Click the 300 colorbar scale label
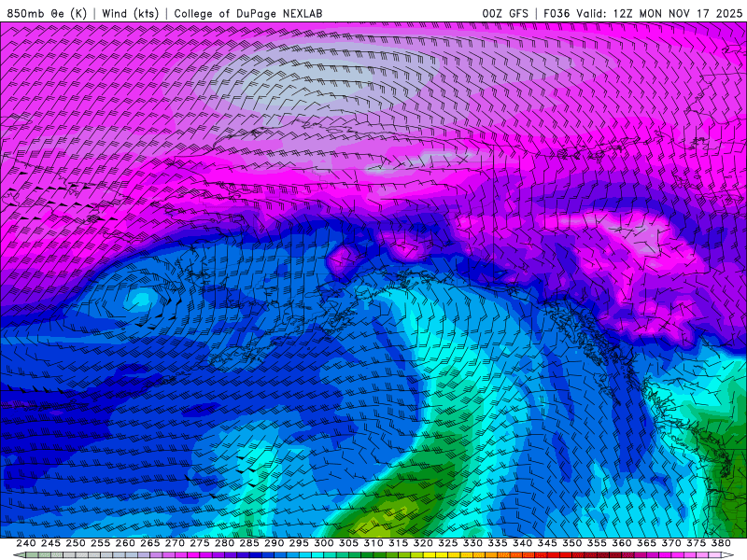Viewport: 747px width, 560px height. tap(323, 543)
